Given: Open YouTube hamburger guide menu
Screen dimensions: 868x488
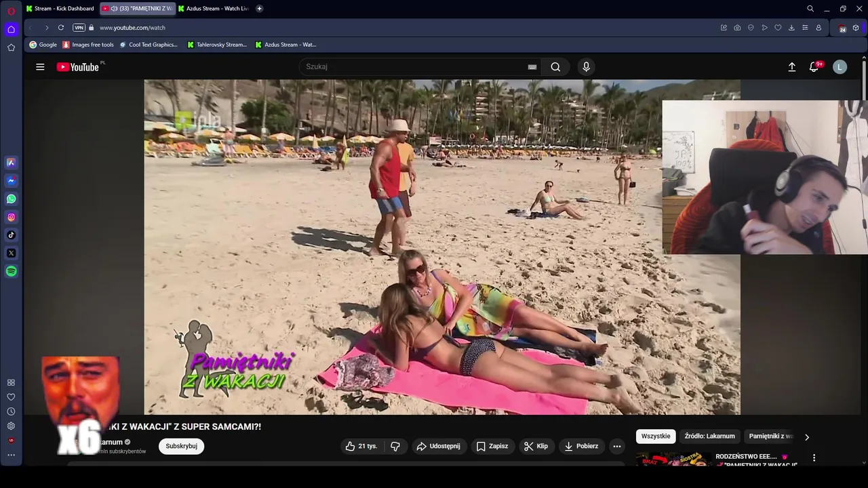Looking at the screenshot, I should 40,67.
